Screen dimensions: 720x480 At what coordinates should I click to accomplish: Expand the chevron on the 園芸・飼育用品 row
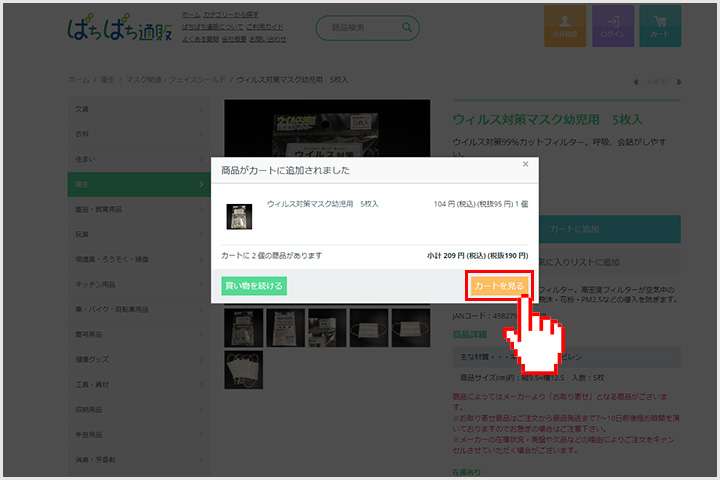[201, 209]
